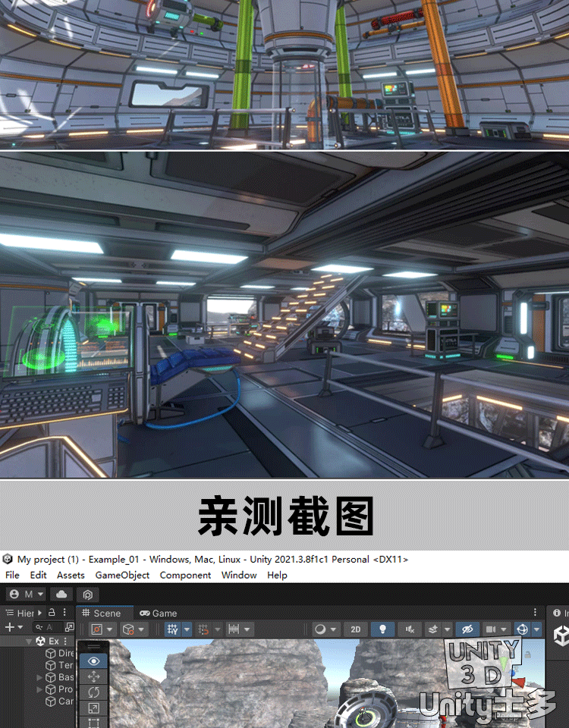Open the Assets menu
Screen dimensions: 569x728
tap(71, 575)
